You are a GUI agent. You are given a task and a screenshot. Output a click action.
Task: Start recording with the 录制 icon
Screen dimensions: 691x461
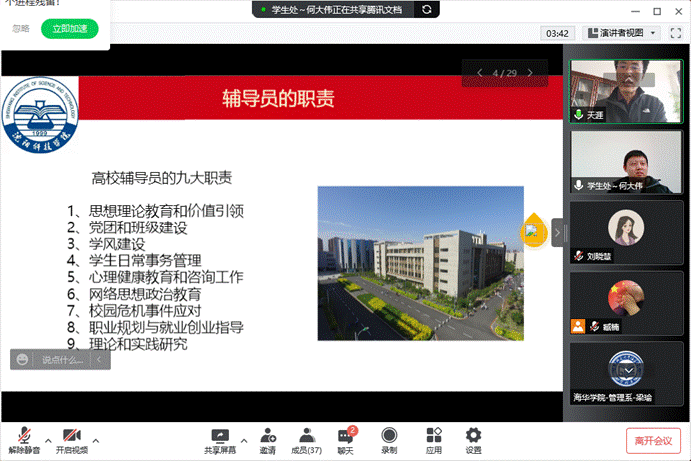[389, 440]
